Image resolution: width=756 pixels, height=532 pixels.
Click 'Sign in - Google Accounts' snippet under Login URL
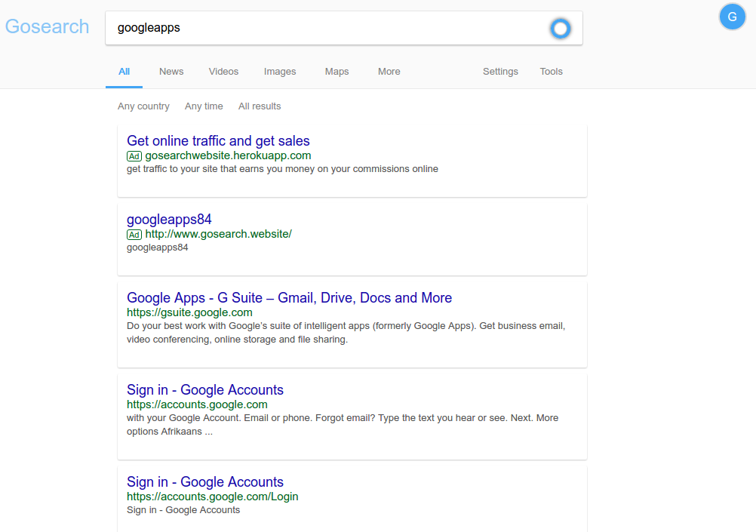[x=183, y=510]
